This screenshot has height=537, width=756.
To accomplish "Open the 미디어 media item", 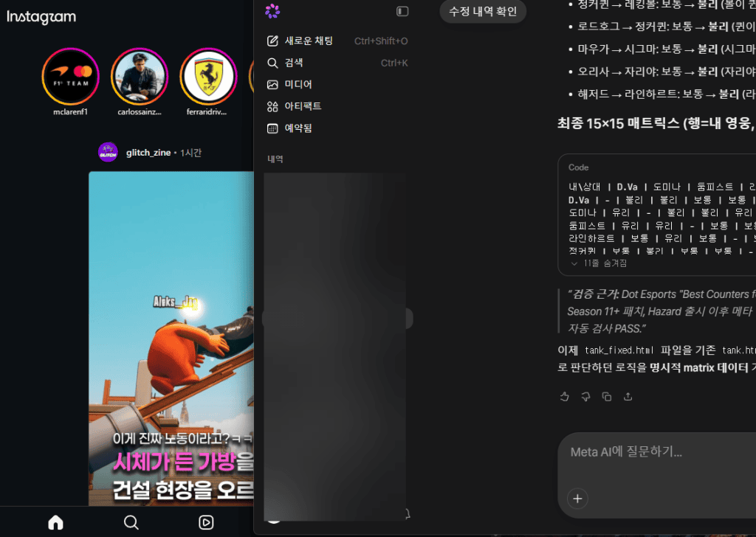I will tap(337, 84).
